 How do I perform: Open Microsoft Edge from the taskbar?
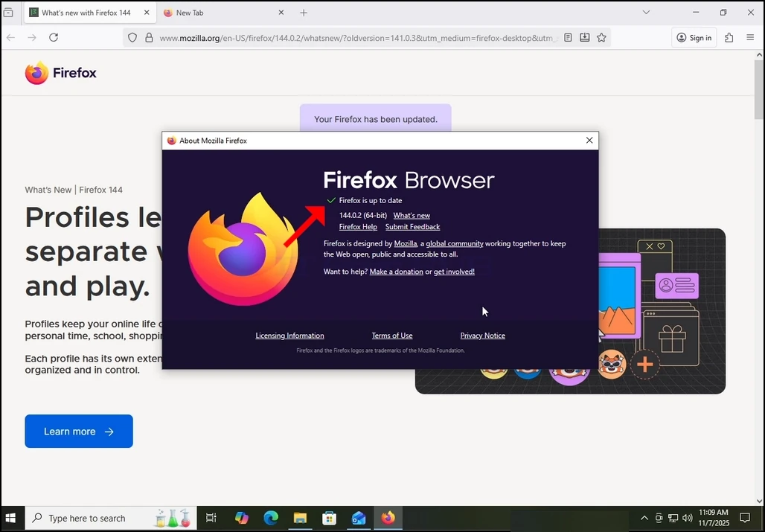271,518
